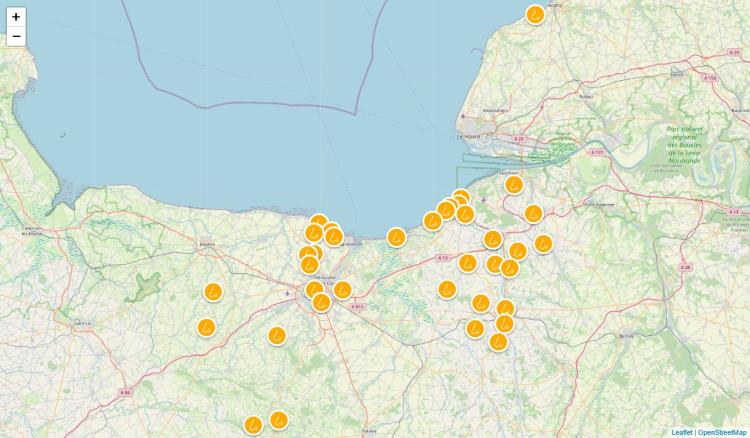Click the A 150 road shield
The height and width of the screenshot is (438, 750).
click(711, 77)
